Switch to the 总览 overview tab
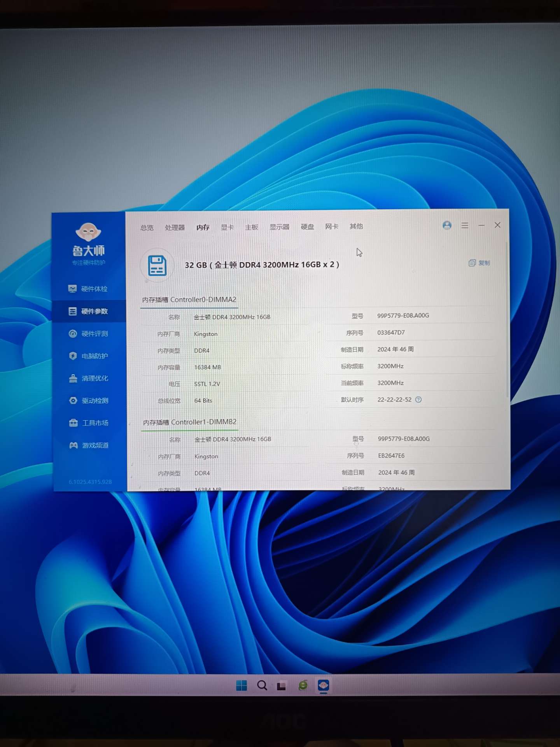560x747 pixels. (147, 228)
